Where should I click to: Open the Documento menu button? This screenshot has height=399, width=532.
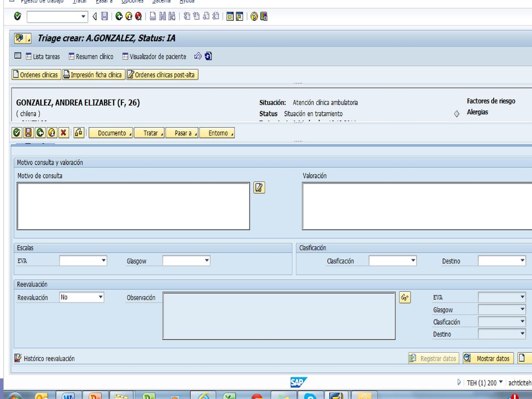(111, 132)
